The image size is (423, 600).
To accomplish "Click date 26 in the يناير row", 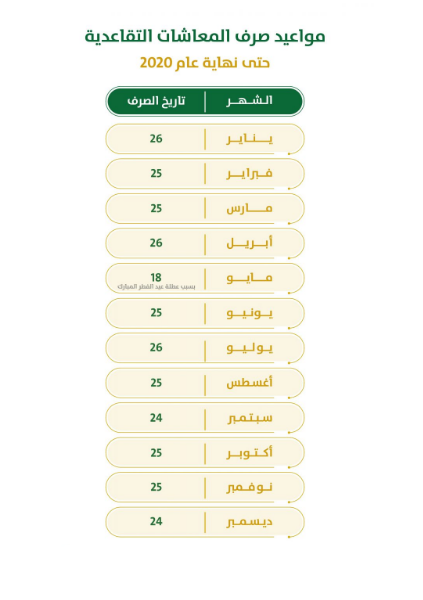I will click(156, 139).
